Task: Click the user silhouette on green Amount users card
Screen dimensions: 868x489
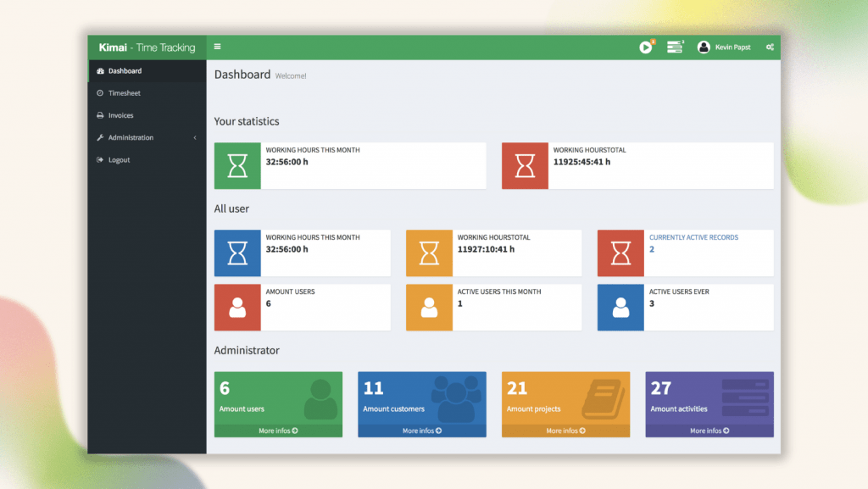Action: (320, 399)
